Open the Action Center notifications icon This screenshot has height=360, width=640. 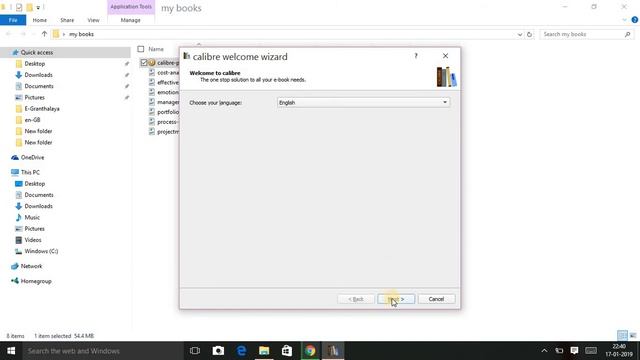coord(574,351)
